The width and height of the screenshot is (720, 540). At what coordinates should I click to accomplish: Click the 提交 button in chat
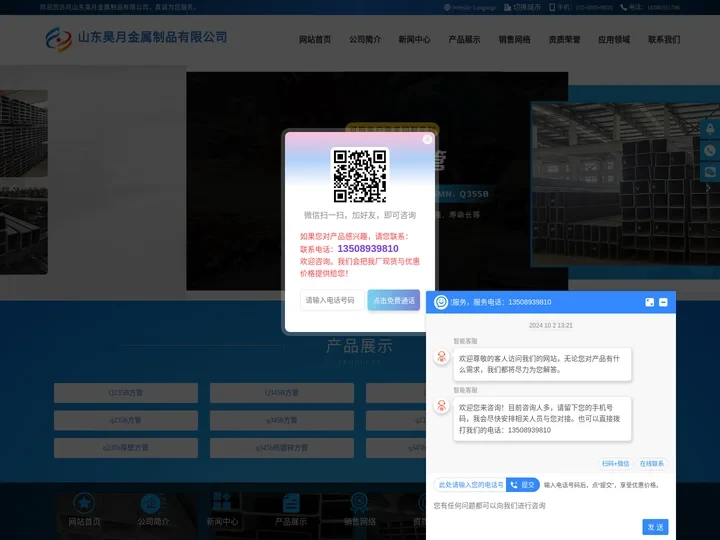pos(523,484)
